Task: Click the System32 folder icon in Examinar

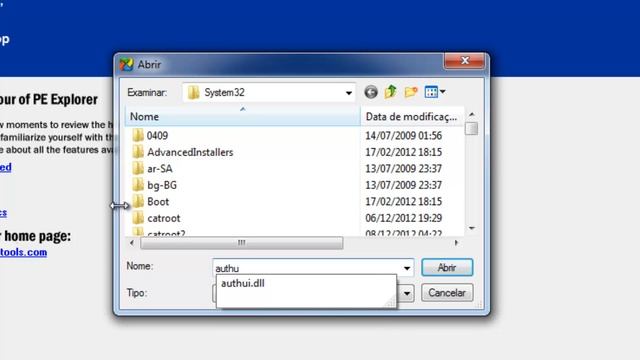Action: coord(193,93)
